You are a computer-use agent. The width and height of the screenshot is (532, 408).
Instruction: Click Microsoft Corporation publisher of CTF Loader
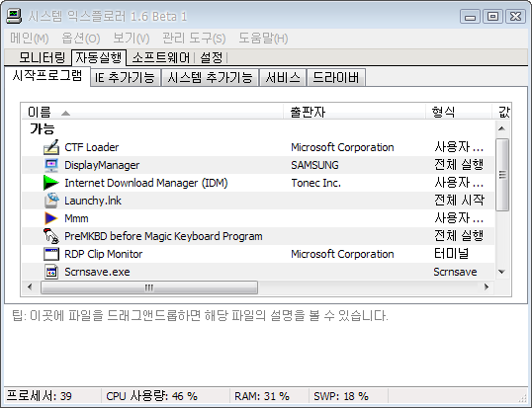[x=342, y=147]
